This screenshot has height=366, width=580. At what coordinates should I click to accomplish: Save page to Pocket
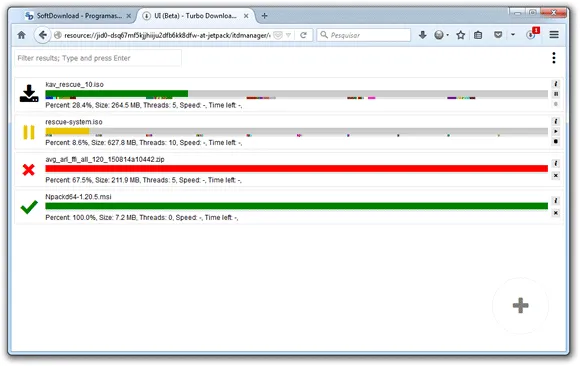[x=498, y=35]
